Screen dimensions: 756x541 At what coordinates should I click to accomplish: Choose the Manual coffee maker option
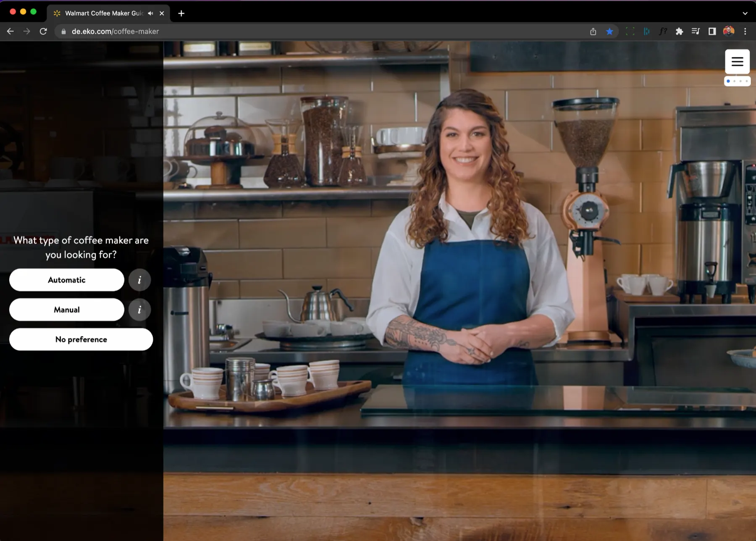[x=67, y=310]
